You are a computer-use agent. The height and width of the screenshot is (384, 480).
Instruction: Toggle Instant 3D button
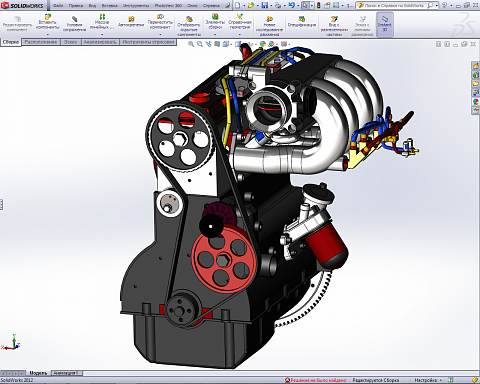(x=385, y=24)
